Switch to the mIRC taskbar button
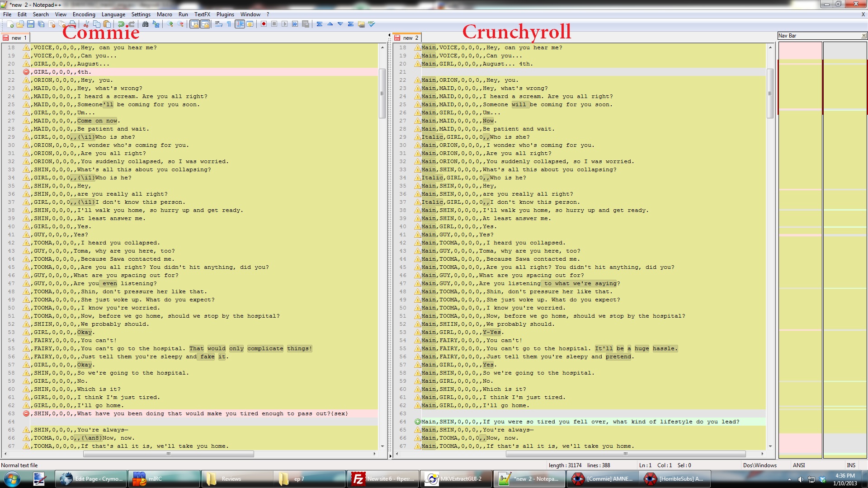868x488 pixels. (x=164, y=479)
